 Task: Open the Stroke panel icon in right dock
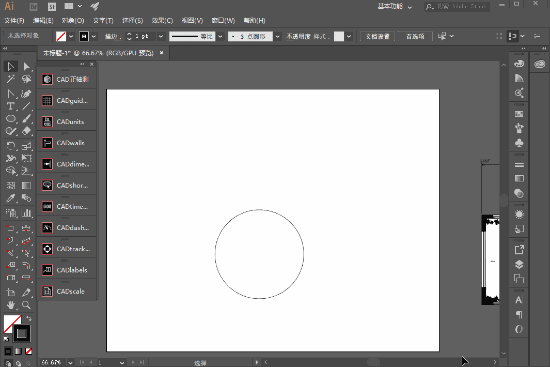(519, 165)
